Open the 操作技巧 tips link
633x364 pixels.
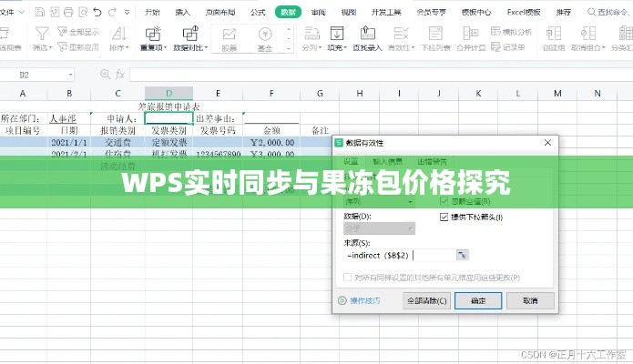[359, 300]
